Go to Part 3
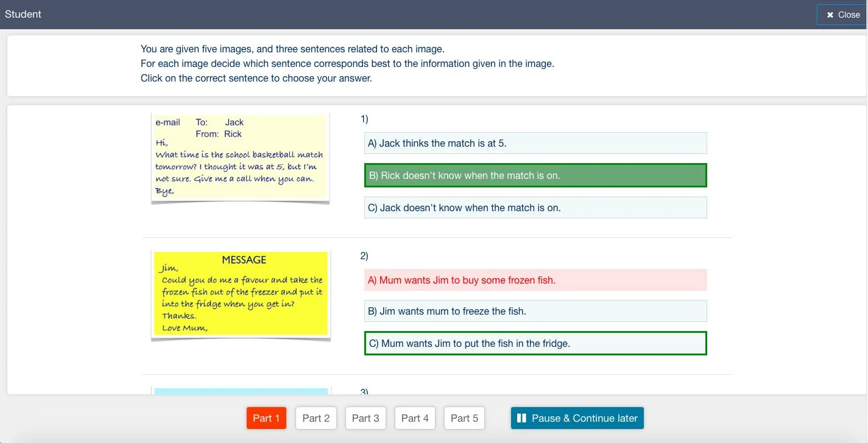The height and width of the screenshot is (443, 868). coord(365,418)
